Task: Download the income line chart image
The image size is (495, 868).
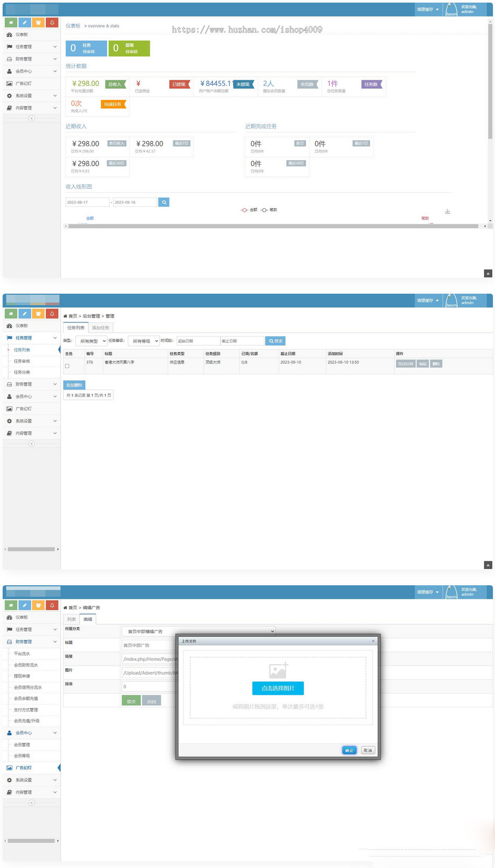Action: (448, 211)
